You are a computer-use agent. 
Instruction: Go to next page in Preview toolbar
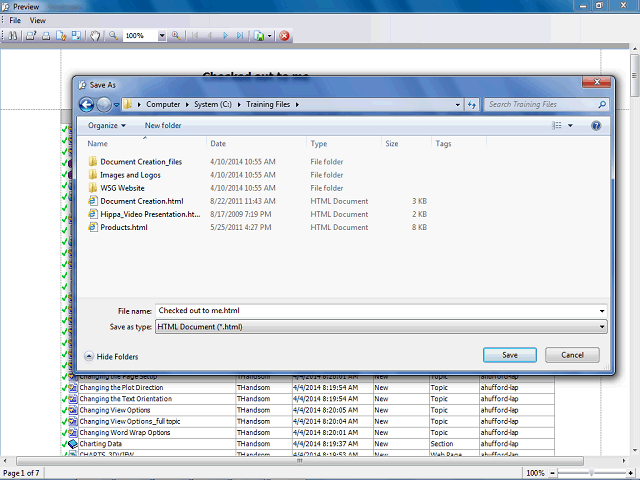(x=225, y=36)
